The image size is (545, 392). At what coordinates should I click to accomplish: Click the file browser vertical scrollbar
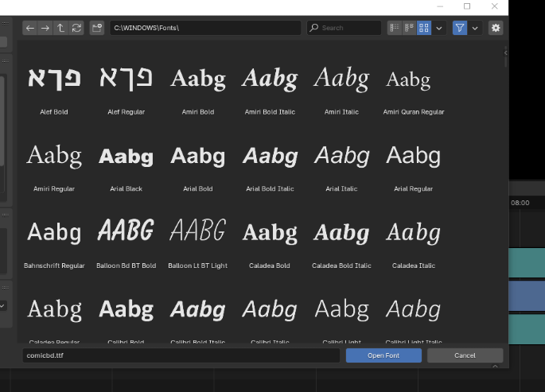point(506,57)
